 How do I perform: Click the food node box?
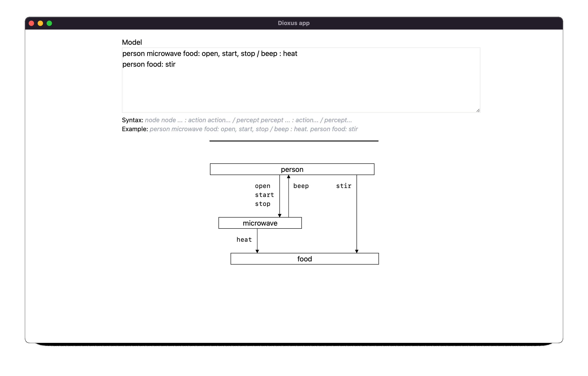[304, 259]
